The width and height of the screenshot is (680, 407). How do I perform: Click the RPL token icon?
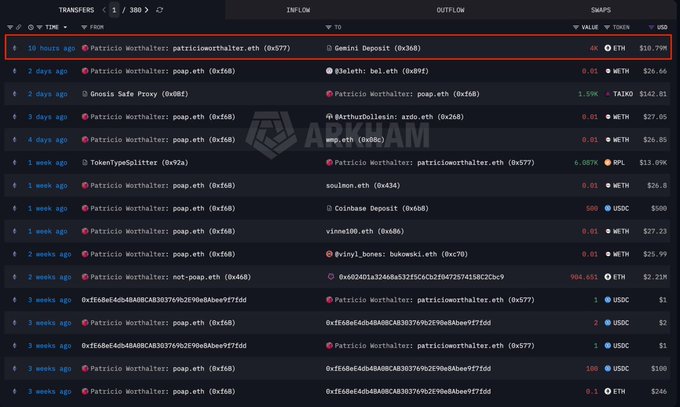[x=608, y=162]
